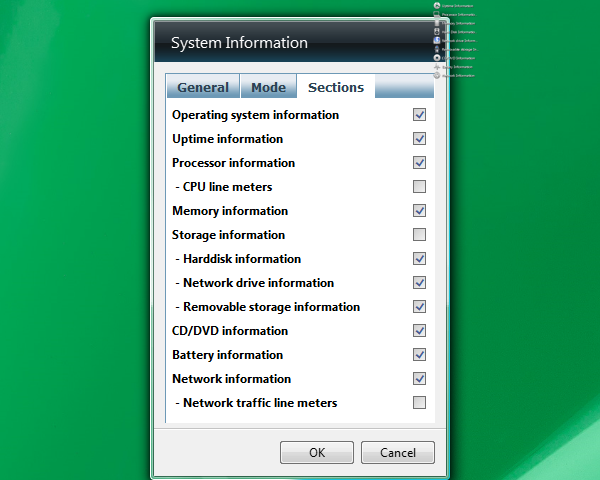Uncheck Operating system information checkbox
This screenshot has width=600, height=480.
(x=419, y=114)
